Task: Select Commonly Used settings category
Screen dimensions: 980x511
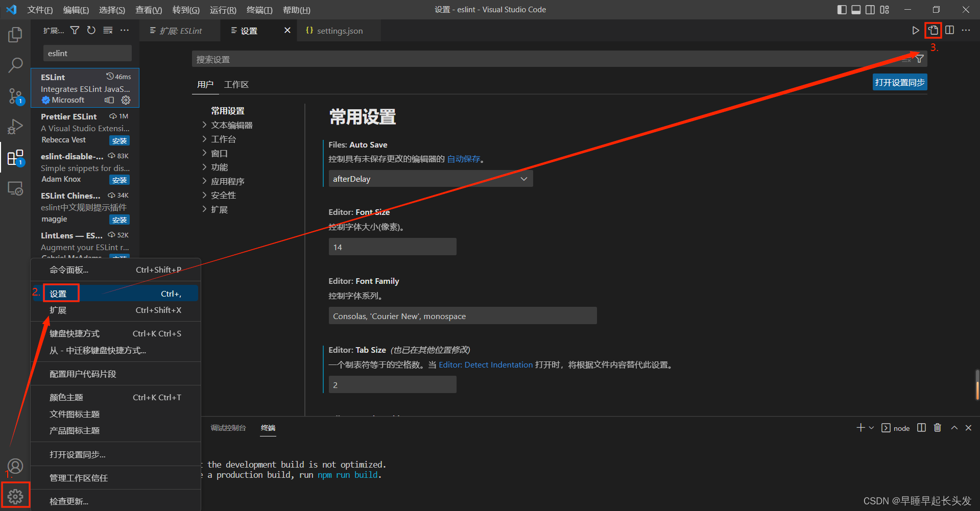Action: (x=228, y=111)
